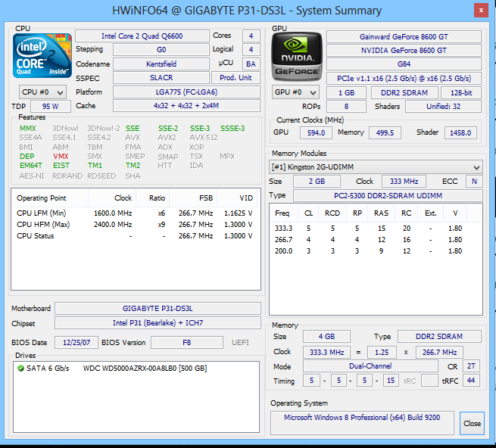Viewport: 496px width, 448px height.
Task: Click the EM64T feature label
Action: (x=31, y=166)
